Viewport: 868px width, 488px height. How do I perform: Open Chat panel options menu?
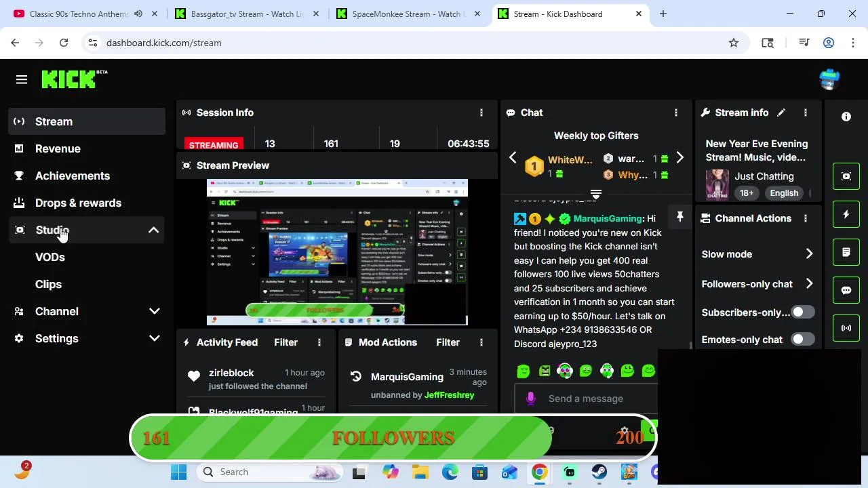(x=675, y=113)
